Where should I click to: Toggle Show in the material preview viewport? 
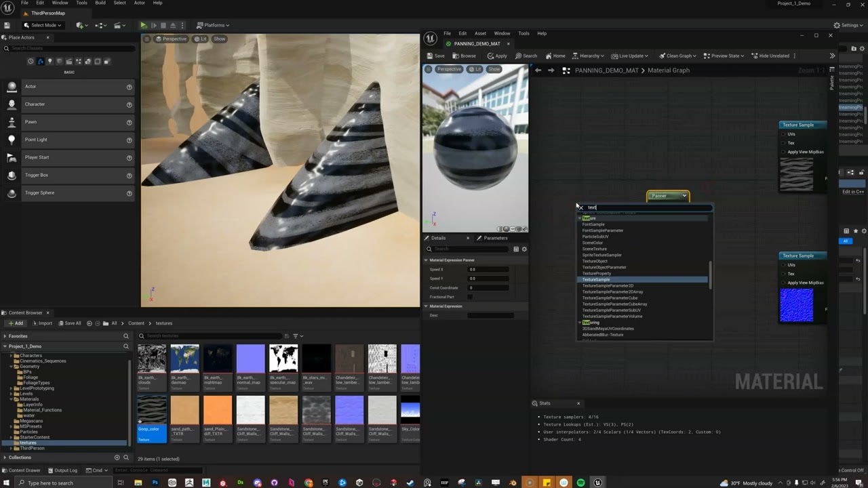pyautogui.click(x=494, y=69)
